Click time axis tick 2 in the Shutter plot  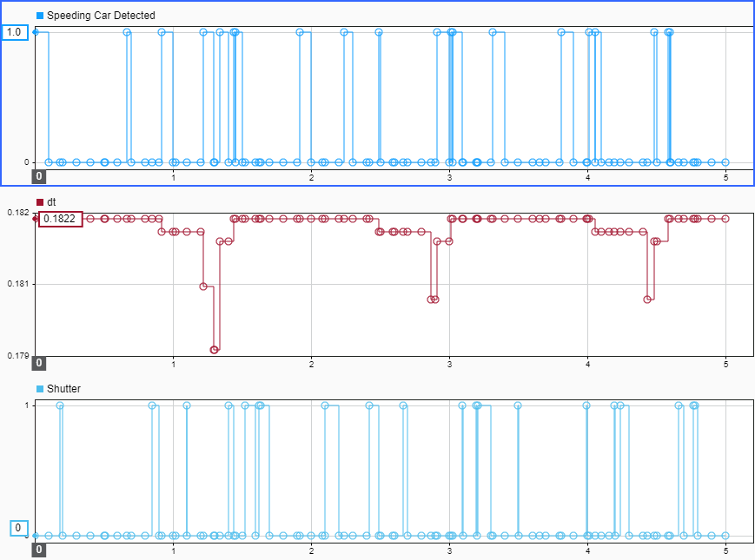point(312,550)
